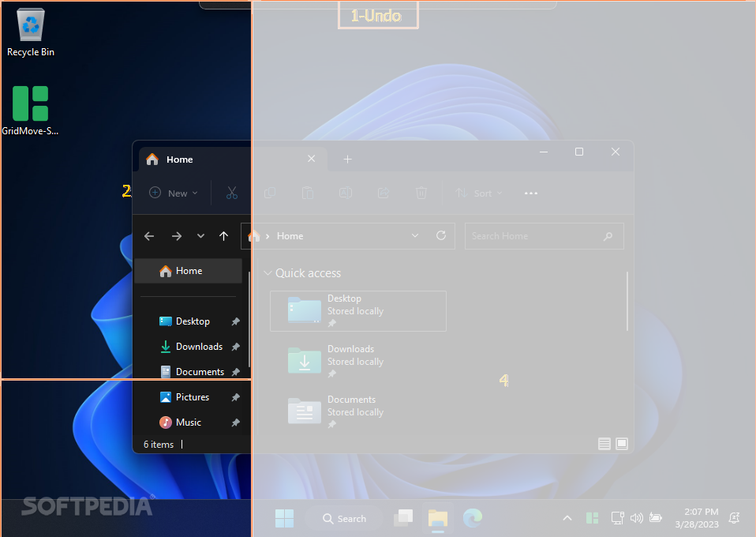Open File Explorer from the taskbar
The height and width of the screenshot is (537, 756).
438,518
